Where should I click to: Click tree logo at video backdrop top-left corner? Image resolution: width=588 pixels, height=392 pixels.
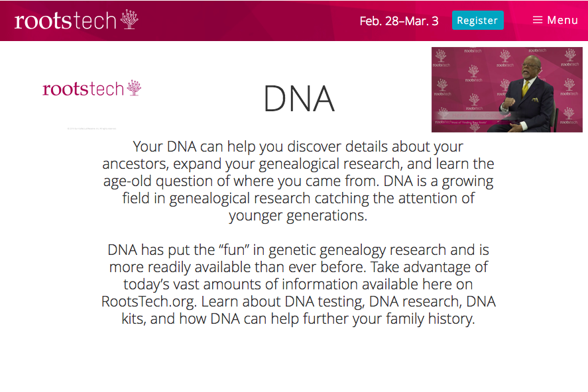coord(441,56)
